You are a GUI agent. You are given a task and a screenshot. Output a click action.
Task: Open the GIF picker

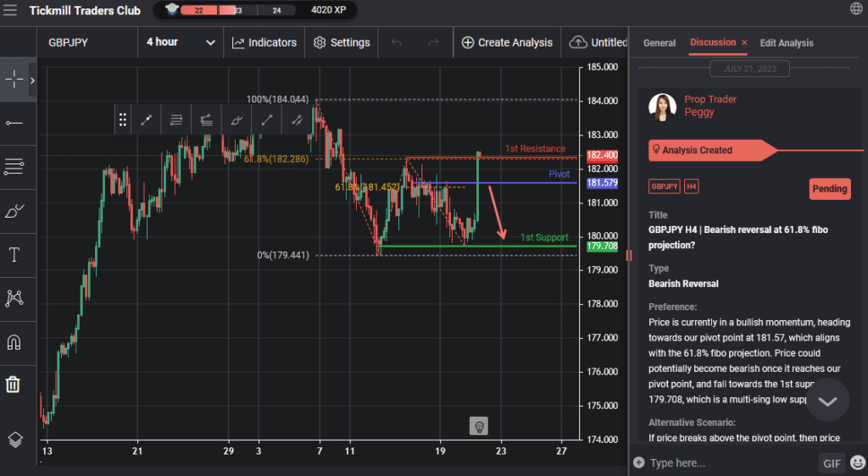[x=832, y=462]
